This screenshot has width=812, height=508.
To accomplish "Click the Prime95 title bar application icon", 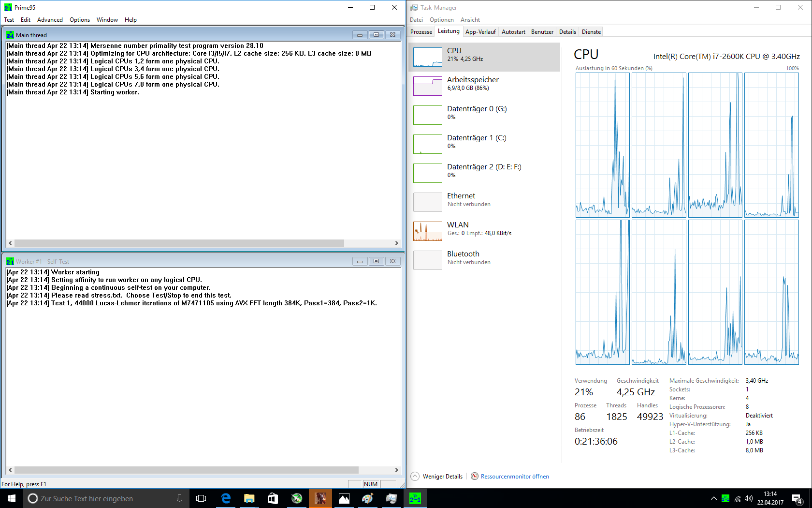I will click(8, 7).
